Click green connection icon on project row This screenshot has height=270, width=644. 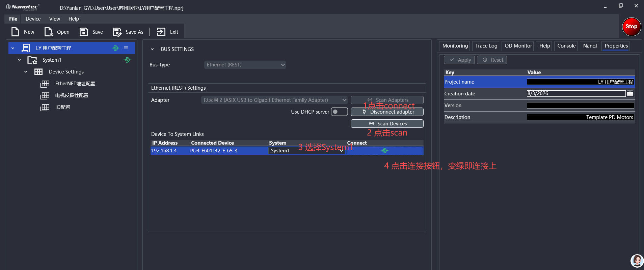pos(115,48)
